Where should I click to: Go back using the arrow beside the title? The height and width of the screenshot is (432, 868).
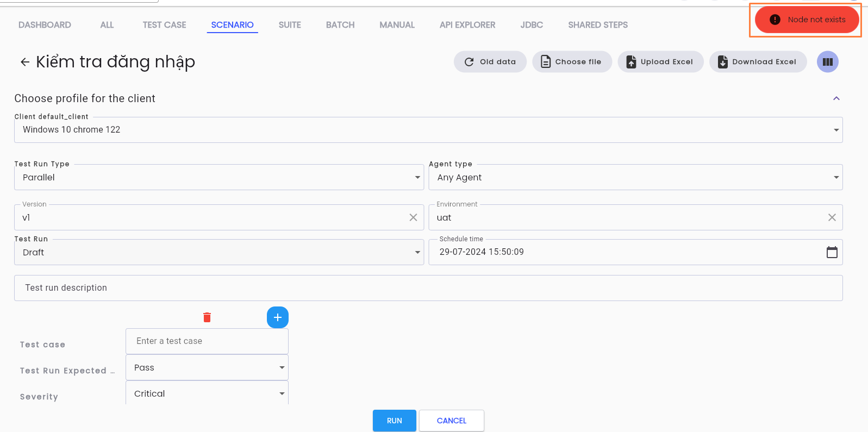coord(25,62)
